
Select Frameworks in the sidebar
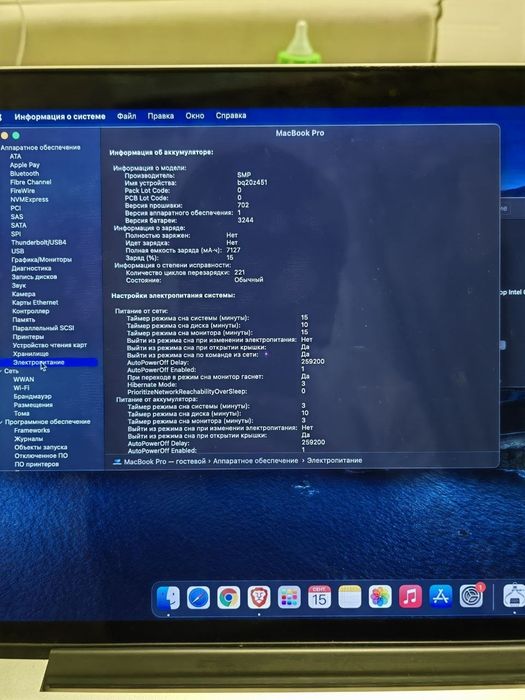[32, 430]
